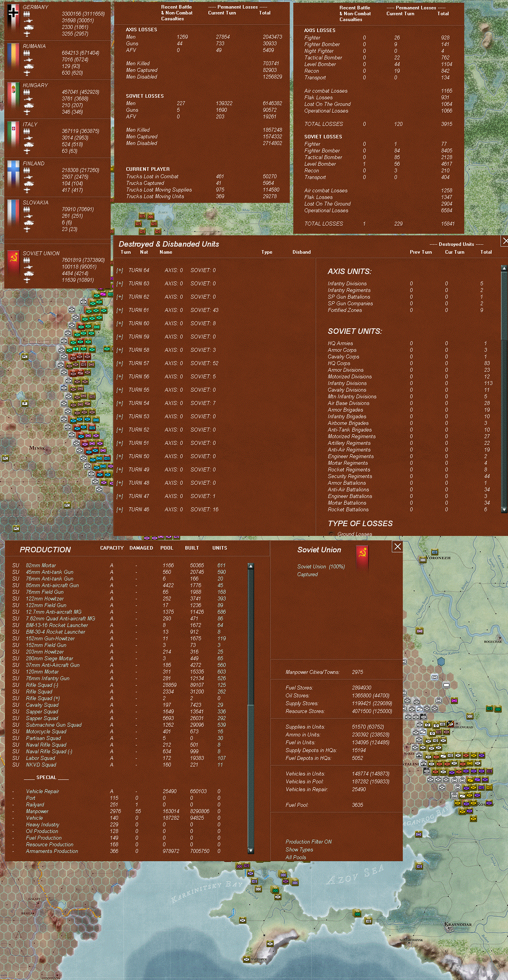Click the Slovakia flag in the nation list
The image size is (508, 980).
click(13, 213)
